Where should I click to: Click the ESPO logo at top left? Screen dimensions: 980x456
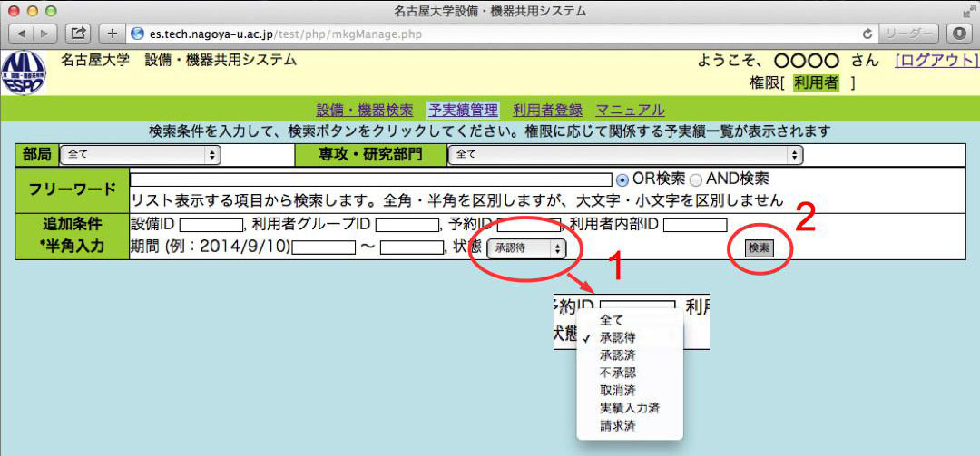(x=23, y=73)
